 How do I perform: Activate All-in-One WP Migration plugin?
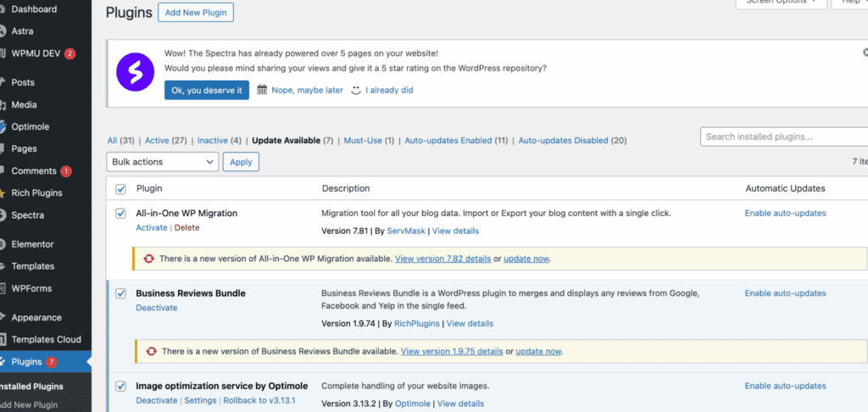point(152,227)
